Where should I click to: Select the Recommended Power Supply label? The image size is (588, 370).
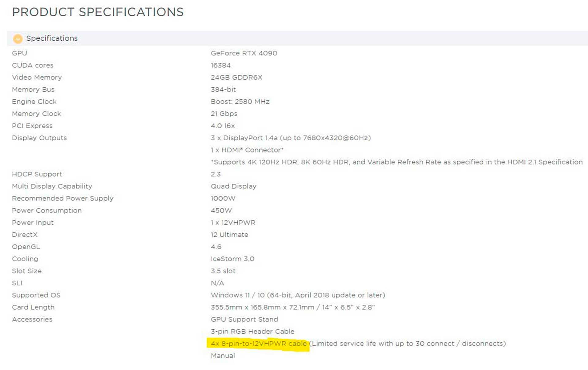(x=62, y=198)
